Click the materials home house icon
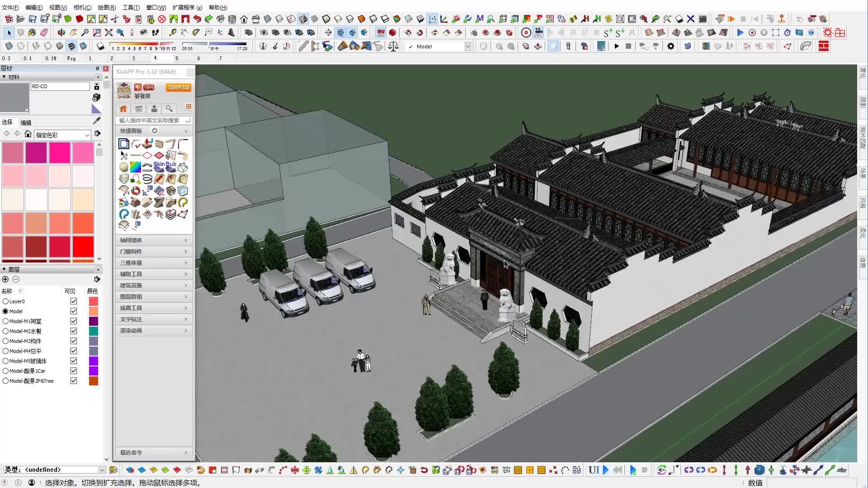Viewport: 868px width, 488px height. pos(28,134)
